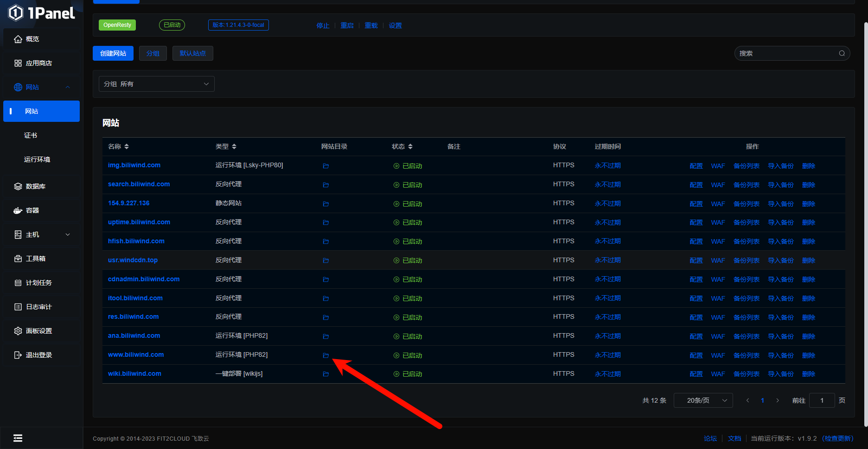Go to next page arrow
868x449 pixels.
pyautogui.click(x=778, y=400)
